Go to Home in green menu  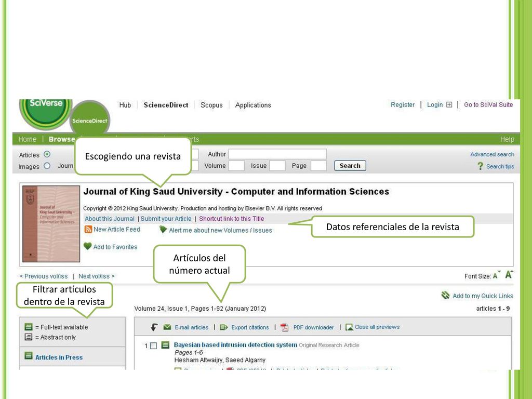(27, 139)
